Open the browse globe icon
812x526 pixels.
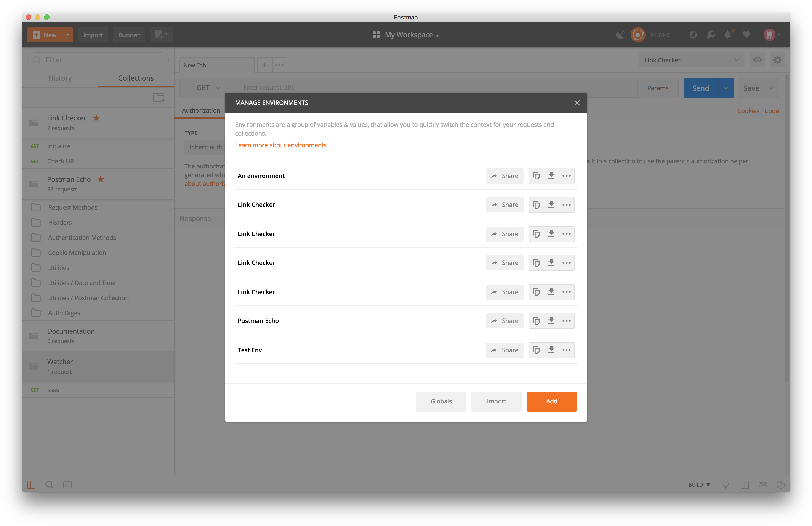pyautogui.click(x=692, y=35)
